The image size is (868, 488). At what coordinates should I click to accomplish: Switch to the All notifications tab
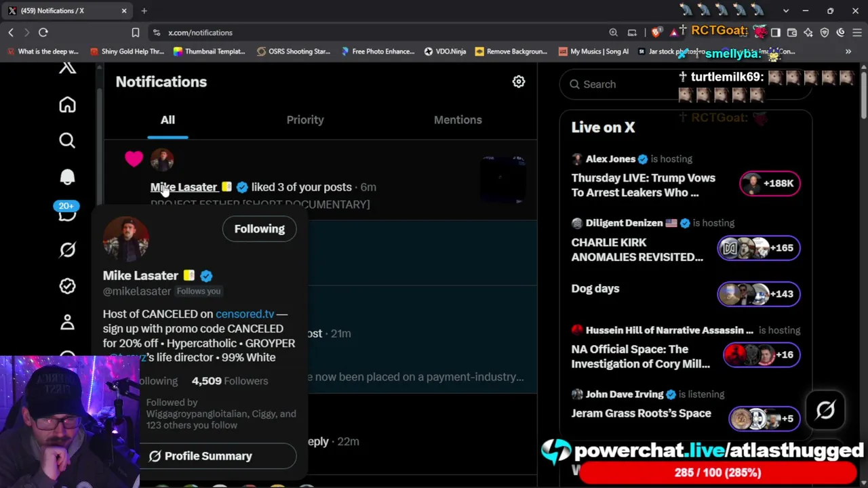click(x=167, y=120)
